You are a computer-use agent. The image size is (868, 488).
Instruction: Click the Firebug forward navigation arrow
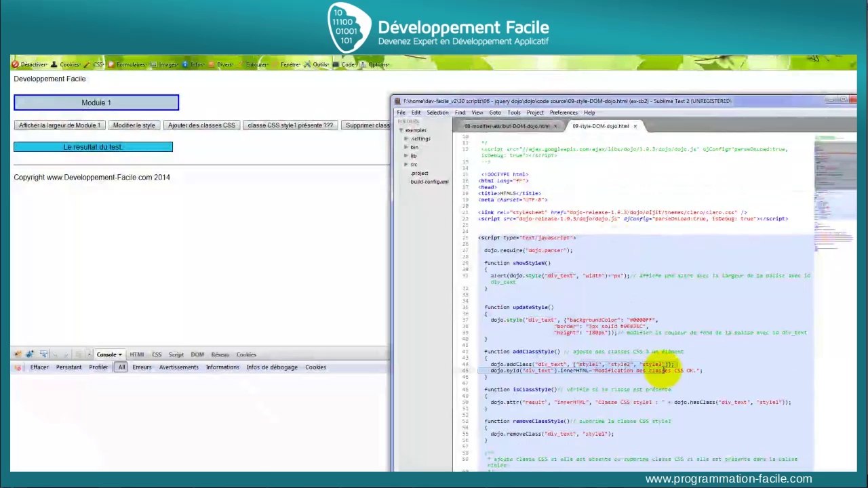(68, 354)
